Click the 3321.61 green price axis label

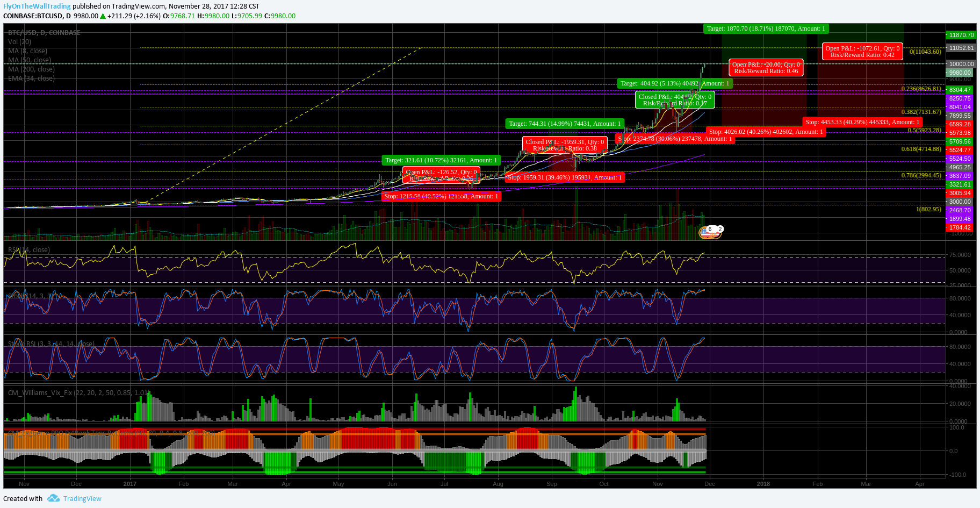point(960,184)
